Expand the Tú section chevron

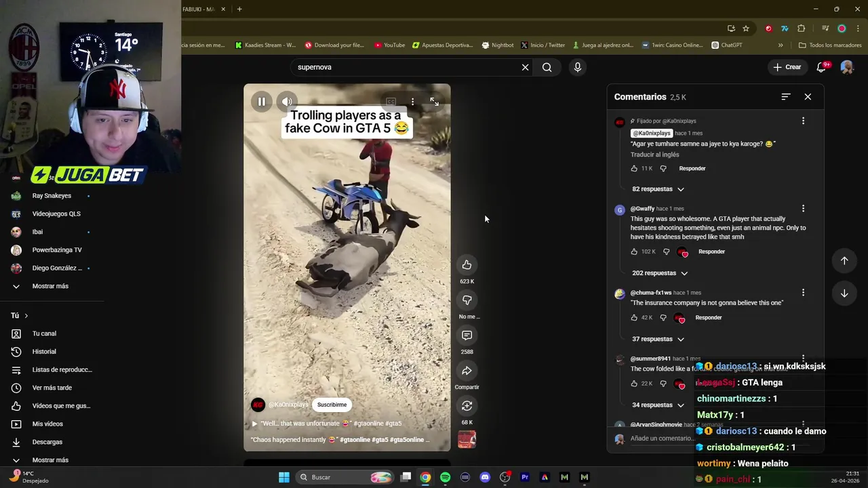[26, 315]
